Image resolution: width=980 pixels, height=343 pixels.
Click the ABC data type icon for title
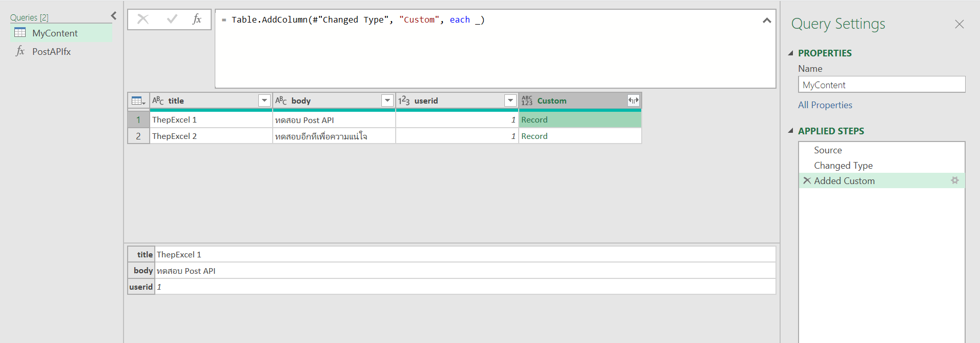(x=158, y=101)
